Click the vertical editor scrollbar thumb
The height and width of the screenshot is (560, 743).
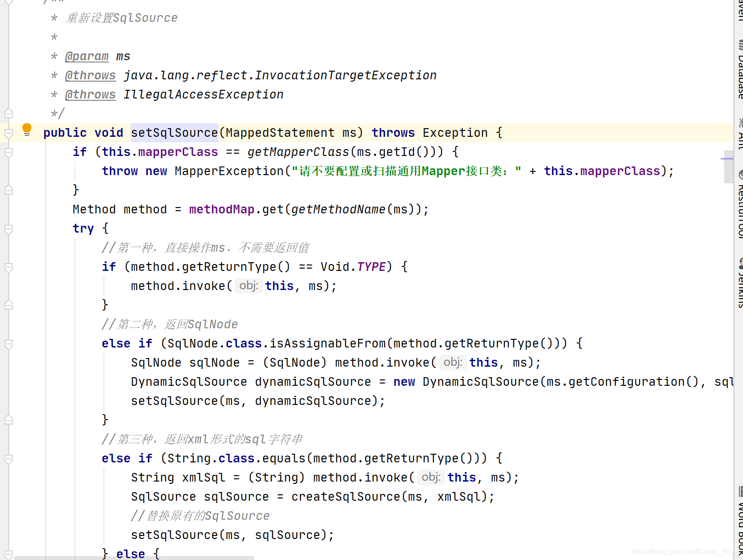coord(728,167)
